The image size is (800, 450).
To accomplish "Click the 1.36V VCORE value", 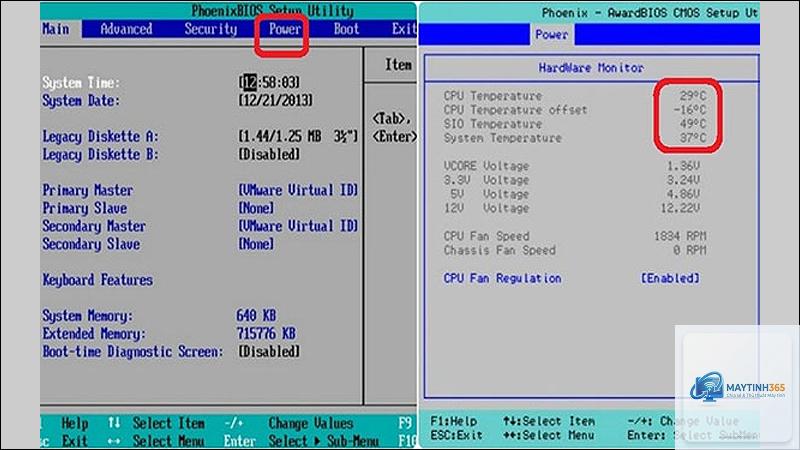I will (x=683, y=166).
